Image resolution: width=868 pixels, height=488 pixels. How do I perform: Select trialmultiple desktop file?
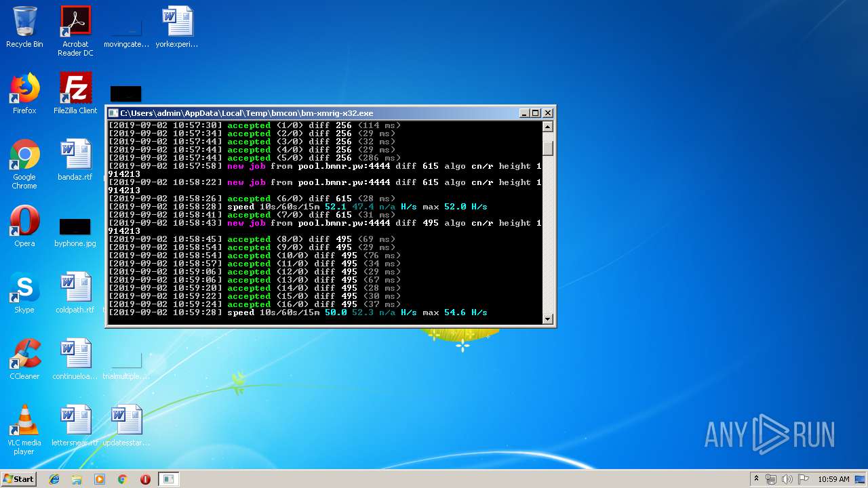(x=126, y=366)
